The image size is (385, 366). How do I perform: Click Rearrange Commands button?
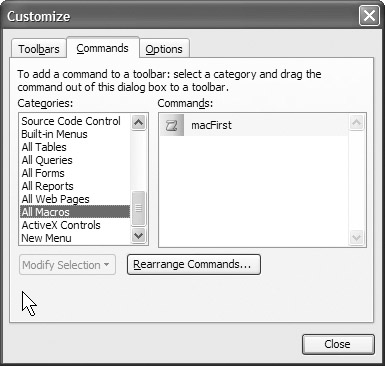pyautogui.click(x=194, y=265)
